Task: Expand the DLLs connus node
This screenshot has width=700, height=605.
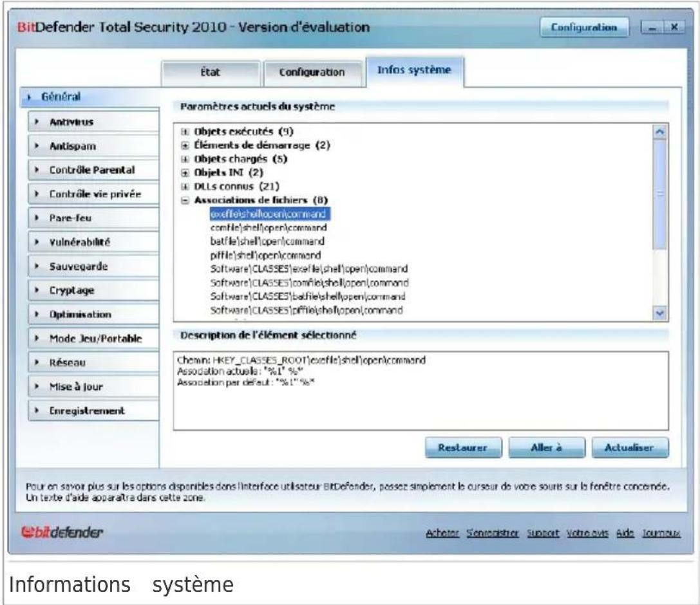Action: point(185,187)
